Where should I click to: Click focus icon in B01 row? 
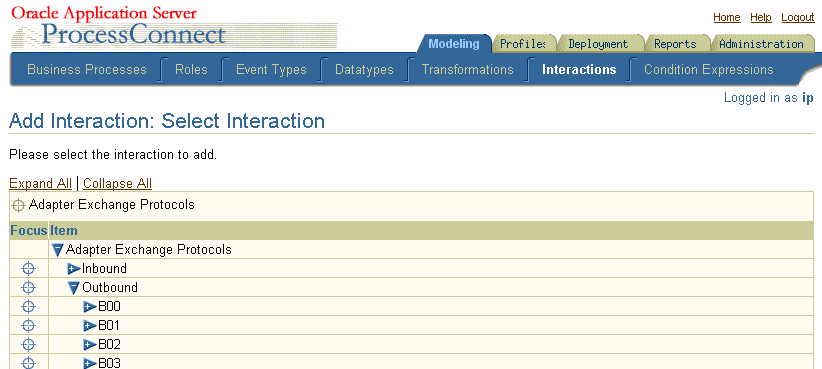pos(29,325)
